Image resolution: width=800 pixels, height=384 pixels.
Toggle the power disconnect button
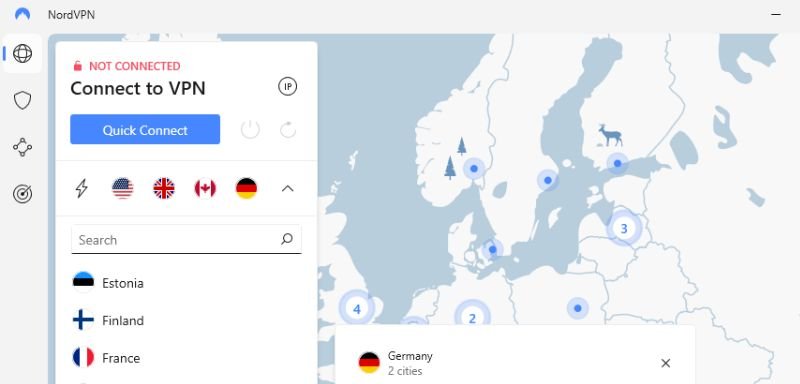250,130
